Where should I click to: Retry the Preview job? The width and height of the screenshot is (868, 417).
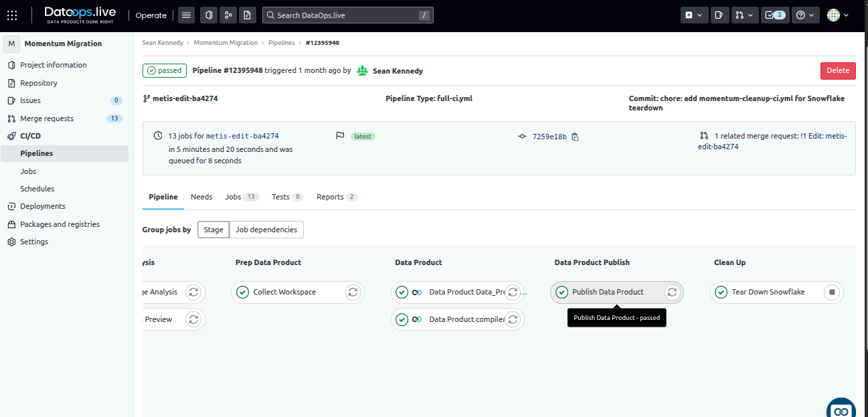[193, 319]
